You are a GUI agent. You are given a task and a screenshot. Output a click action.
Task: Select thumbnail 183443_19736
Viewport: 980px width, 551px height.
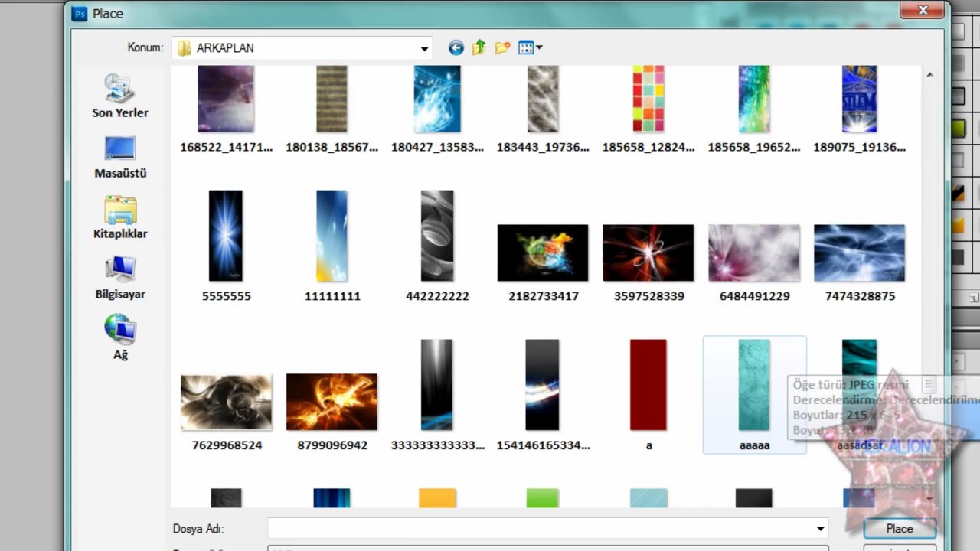(x=543, y=99)
